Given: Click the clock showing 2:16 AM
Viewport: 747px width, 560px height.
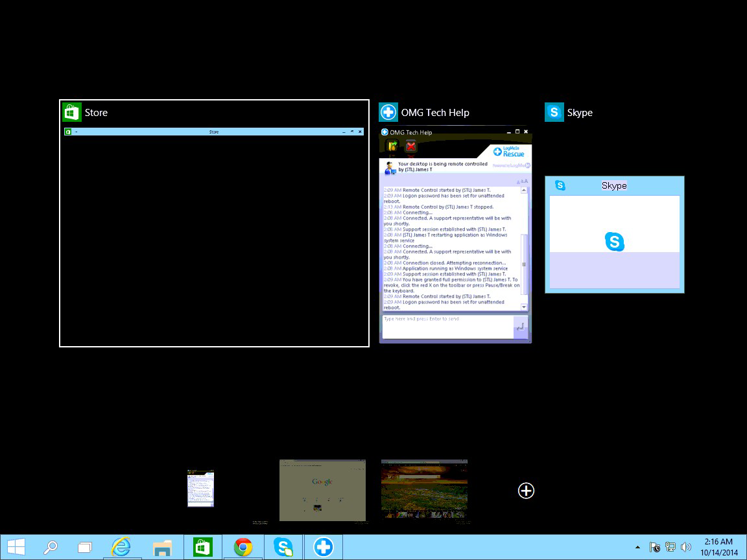Looking at the screenshot, I should pos(718,547).
